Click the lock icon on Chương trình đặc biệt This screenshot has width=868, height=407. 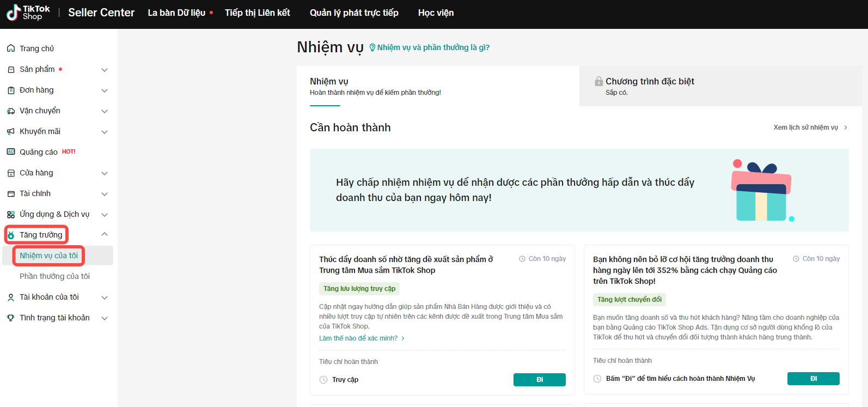599,81
